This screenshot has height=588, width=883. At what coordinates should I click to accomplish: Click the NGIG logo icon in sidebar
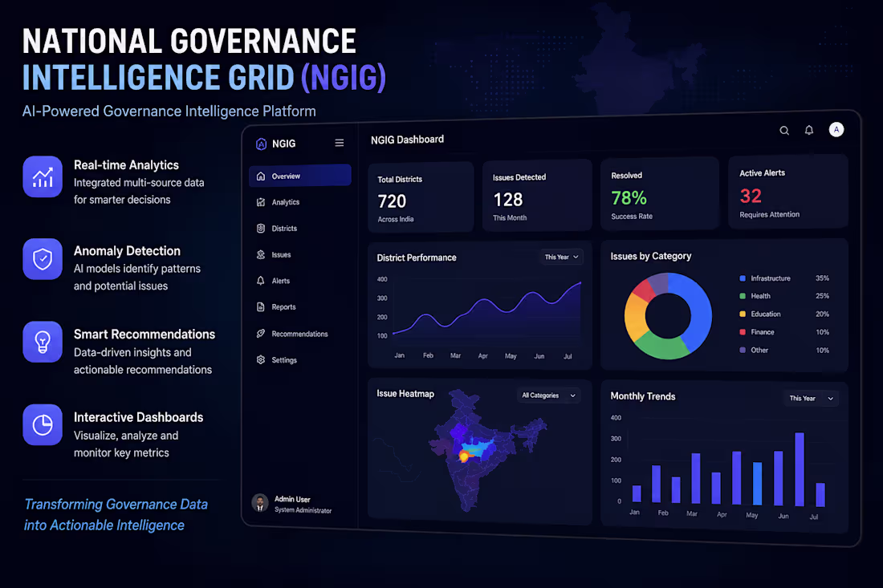[x=261, y=144]
